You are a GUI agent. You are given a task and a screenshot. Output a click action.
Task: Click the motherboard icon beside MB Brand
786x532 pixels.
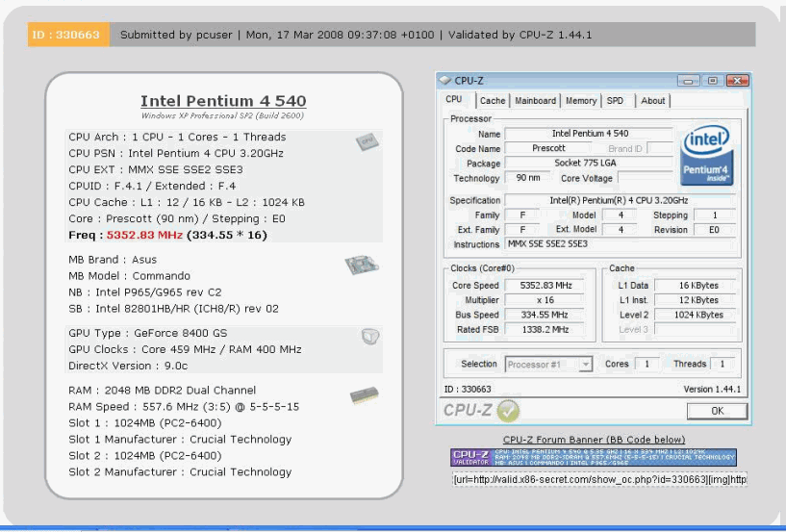362,265
